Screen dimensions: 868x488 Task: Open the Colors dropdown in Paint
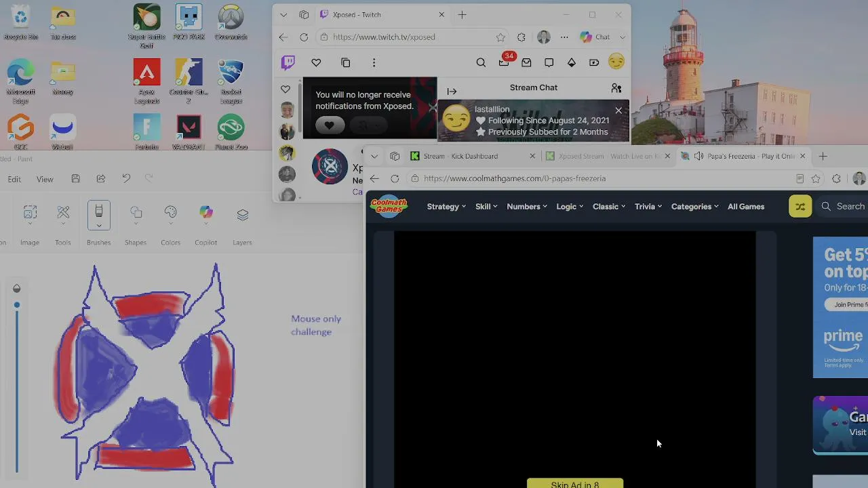click(170, 224)
